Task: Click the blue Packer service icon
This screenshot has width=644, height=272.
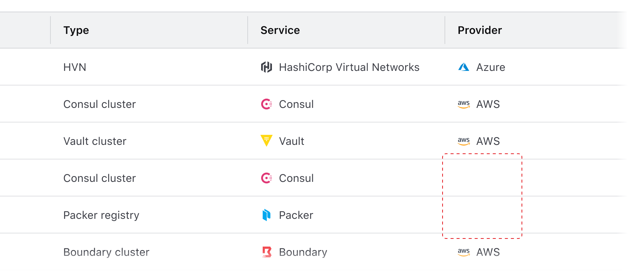Action: click(267, 215)
